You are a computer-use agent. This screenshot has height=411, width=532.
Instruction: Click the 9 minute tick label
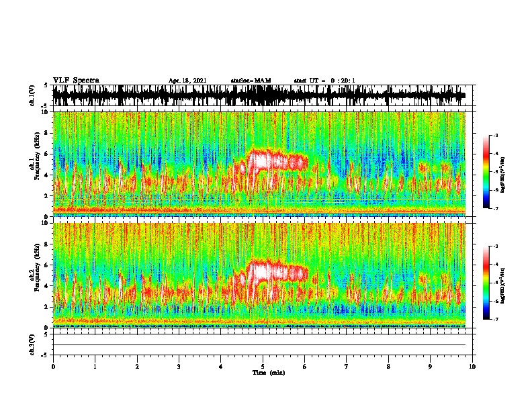tap(430, 367)
